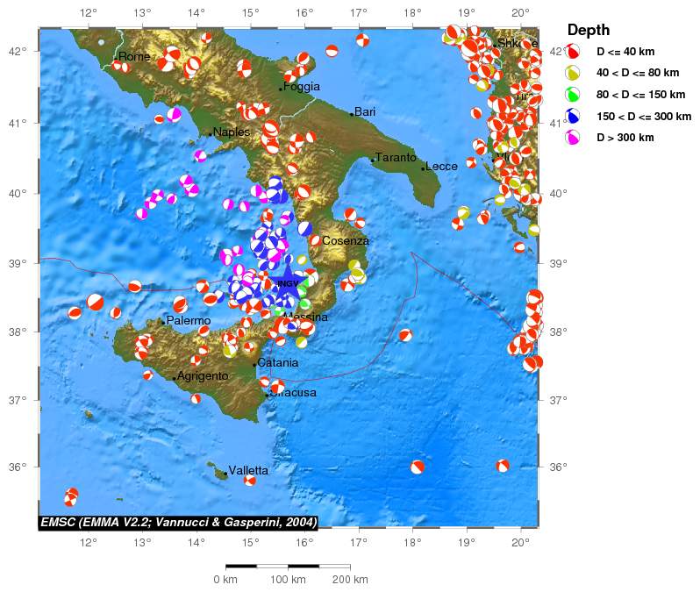Image resolution: width=700 pixels, height=592 pixels.
Task: Select the Valletta city label
Action: pos(248,471)
